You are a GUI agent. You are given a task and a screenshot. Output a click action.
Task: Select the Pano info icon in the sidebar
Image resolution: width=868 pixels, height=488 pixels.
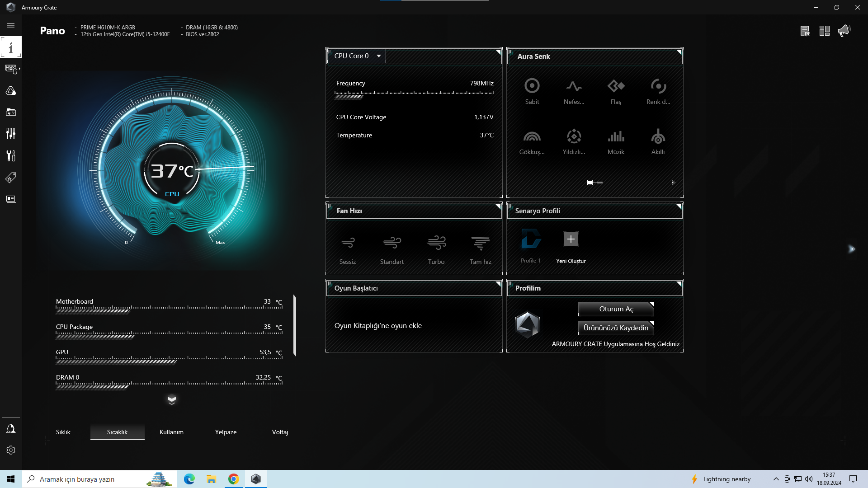click(11, 47)
